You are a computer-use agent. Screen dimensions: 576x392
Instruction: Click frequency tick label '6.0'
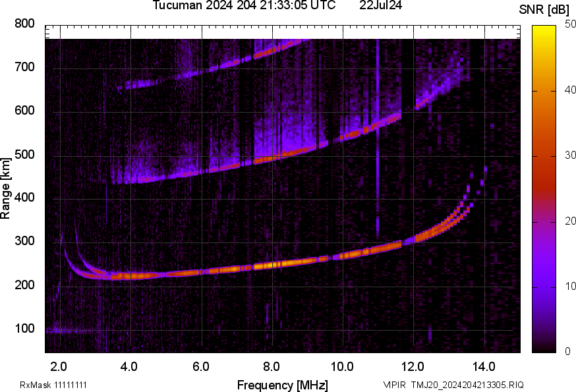click(x=200, y=367)
